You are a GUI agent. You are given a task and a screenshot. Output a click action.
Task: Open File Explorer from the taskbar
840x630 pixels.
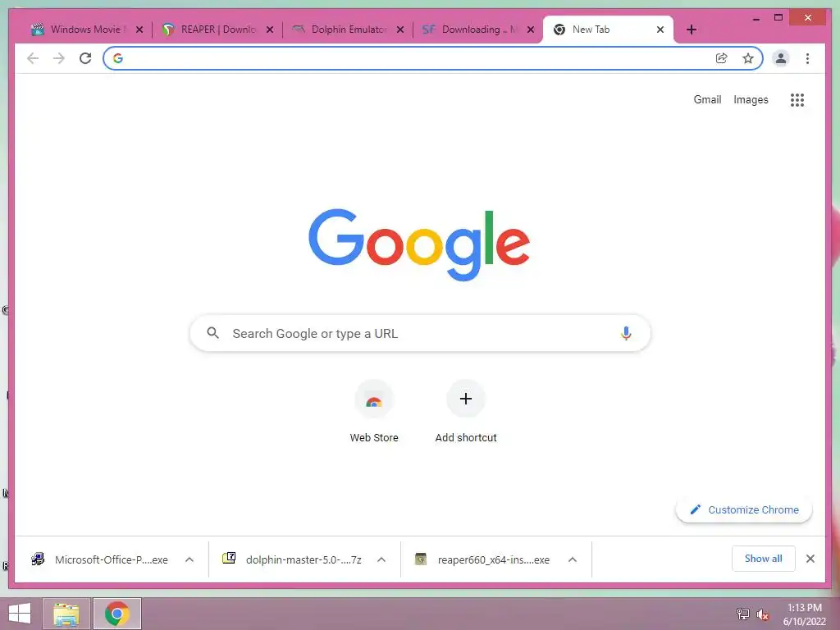pos(66,614)
